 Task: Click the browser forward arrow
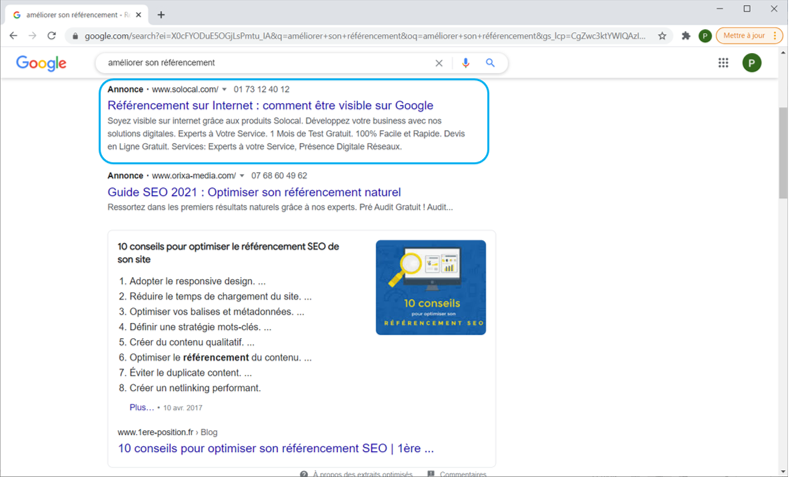point(33,36)
